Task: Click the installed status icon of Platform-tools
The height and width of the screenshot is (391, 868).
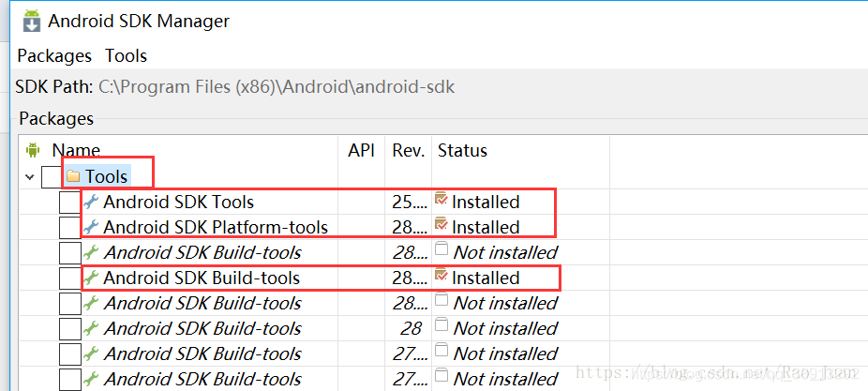Action: click(x=441, y=223)
